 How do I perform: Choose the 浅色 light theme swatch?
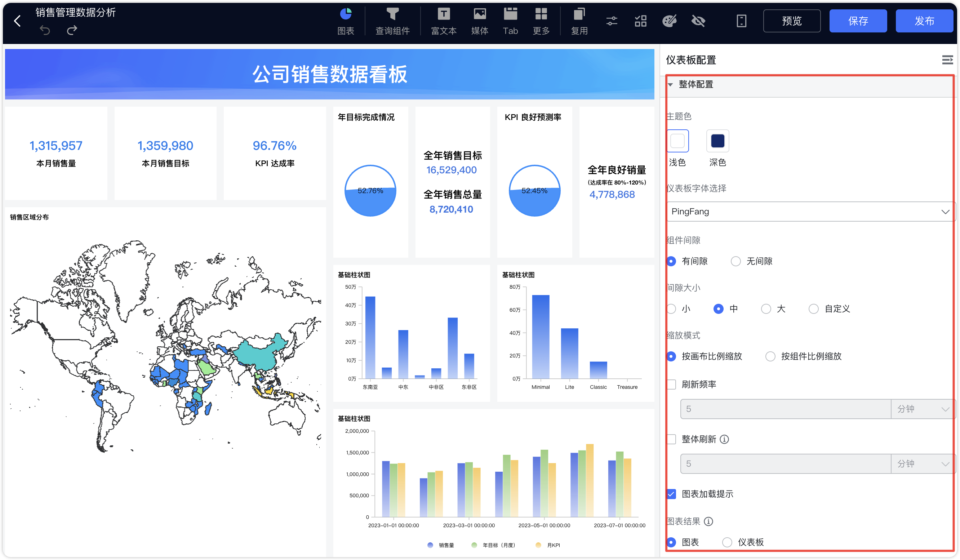(677, 141)
